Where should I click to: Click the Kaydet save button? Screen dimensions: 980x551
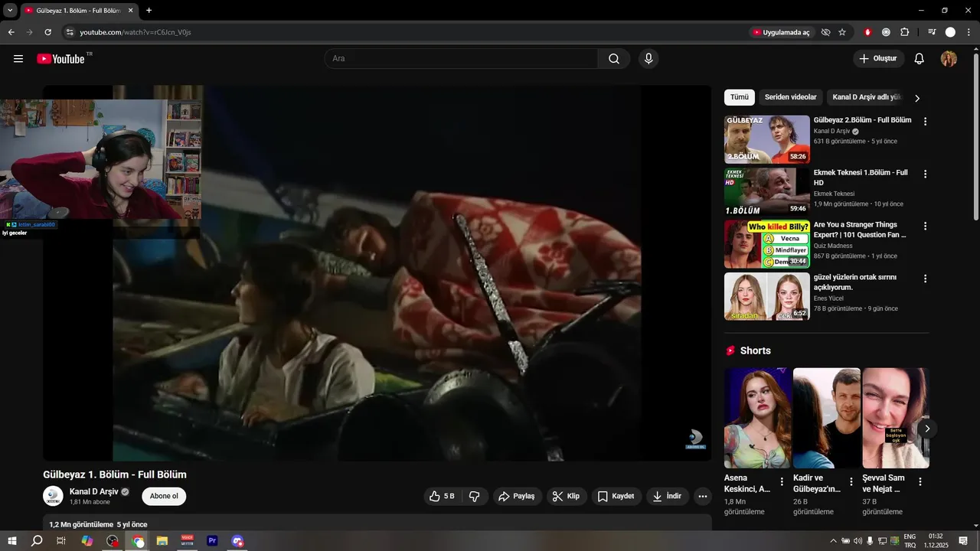tap(616, 496)
